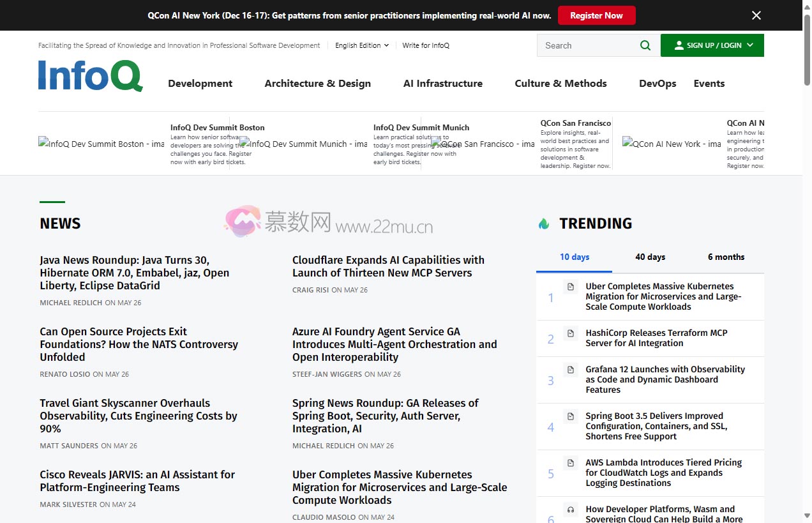Click the InfoQ logo
This screenshot has width=812, height=523.
[90, 76]
